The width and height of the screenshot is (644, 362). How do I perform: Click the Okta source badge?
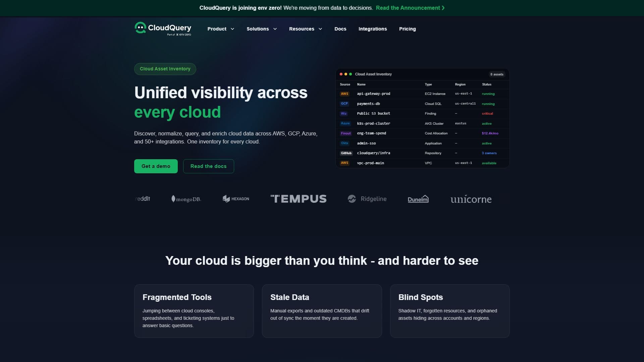click(344, 143)
